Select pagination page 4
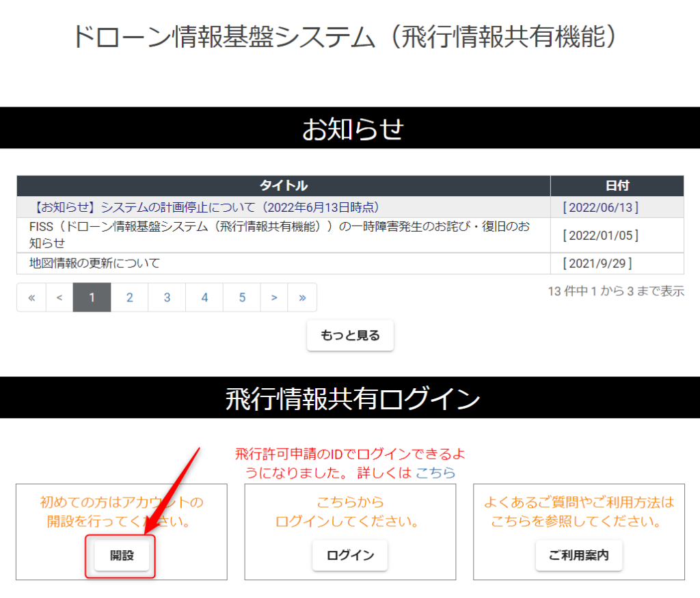 [204, 297]
